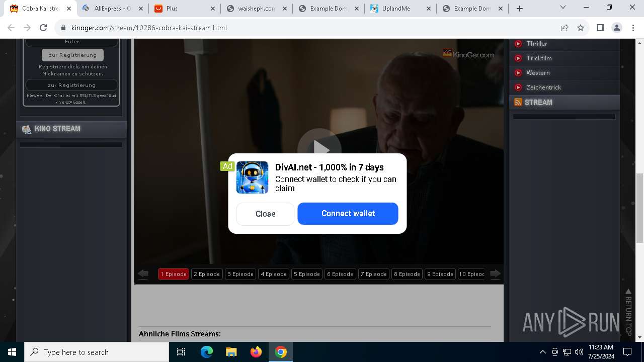
Task: Select 4 Episode
Action: tap(274, 274)
